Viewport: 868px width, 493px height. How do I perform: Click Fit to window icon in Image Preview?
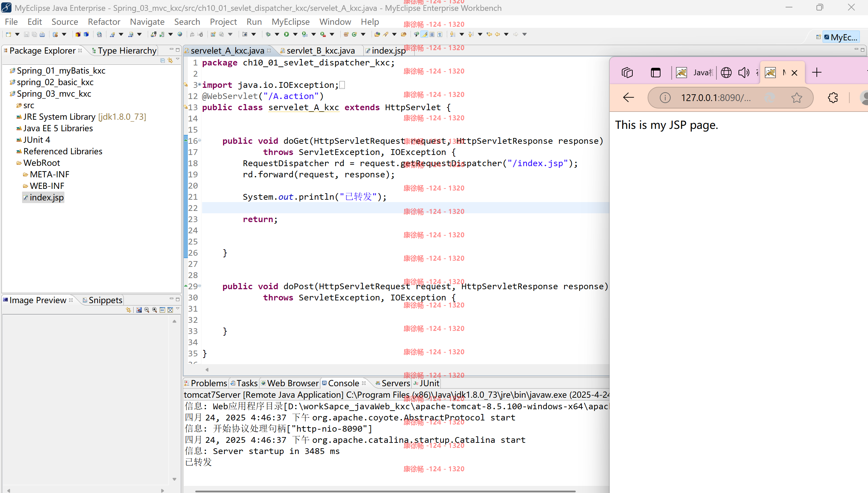[170, 310]
